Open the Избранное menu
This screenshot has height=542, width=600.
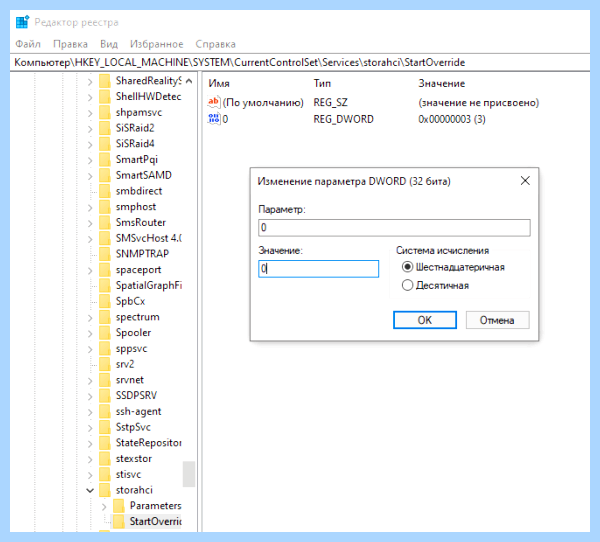coord(157,44)
